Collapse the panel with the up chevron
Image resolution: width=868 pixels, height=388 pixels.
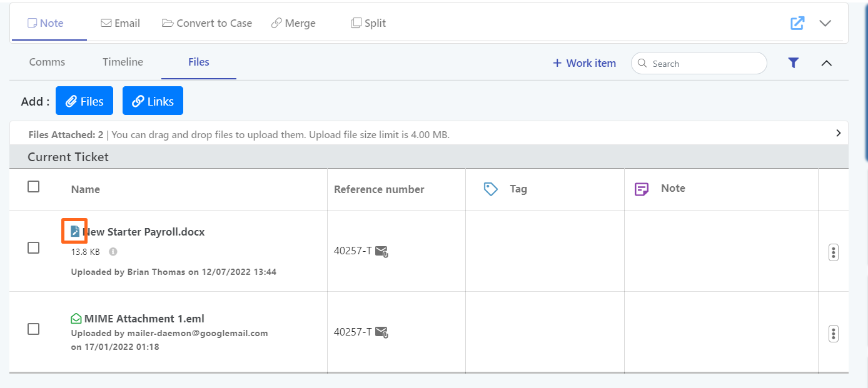tap(826, 63)
